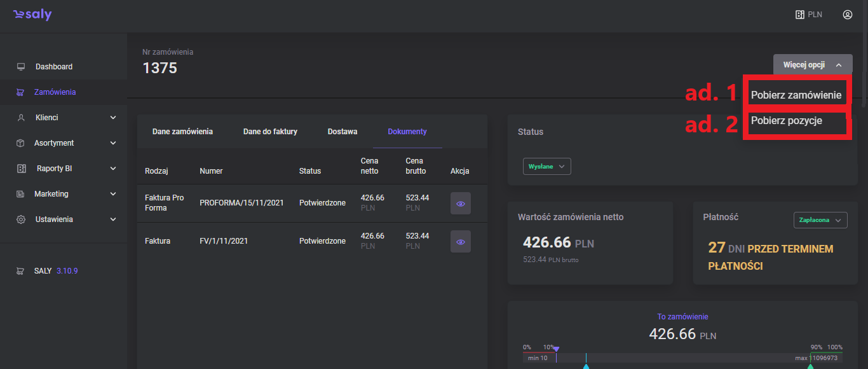Choose Pobierz zamówienie from menu
Screen dimensions: 868x369
click(796, 95)
